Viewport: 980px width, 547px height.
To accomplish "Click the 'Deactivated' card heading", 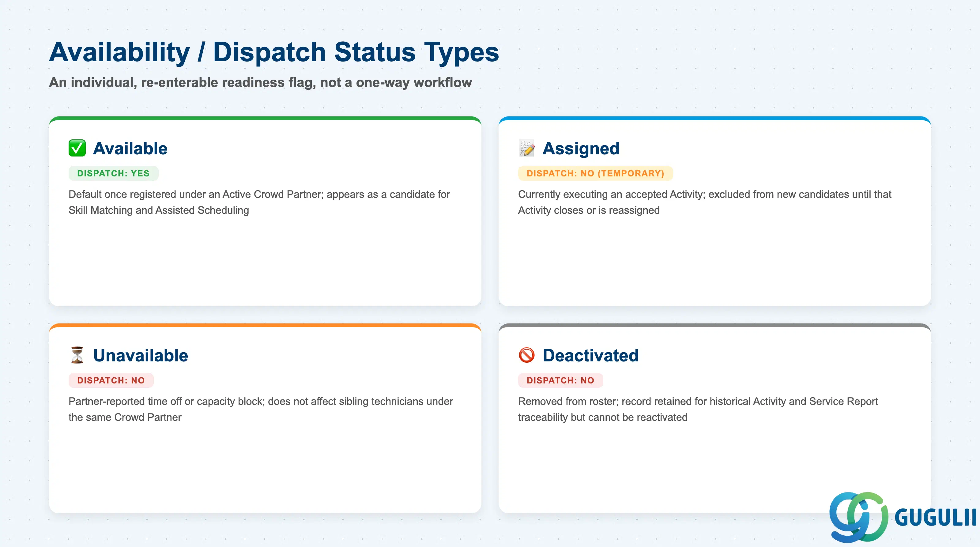I will point(590,355).
